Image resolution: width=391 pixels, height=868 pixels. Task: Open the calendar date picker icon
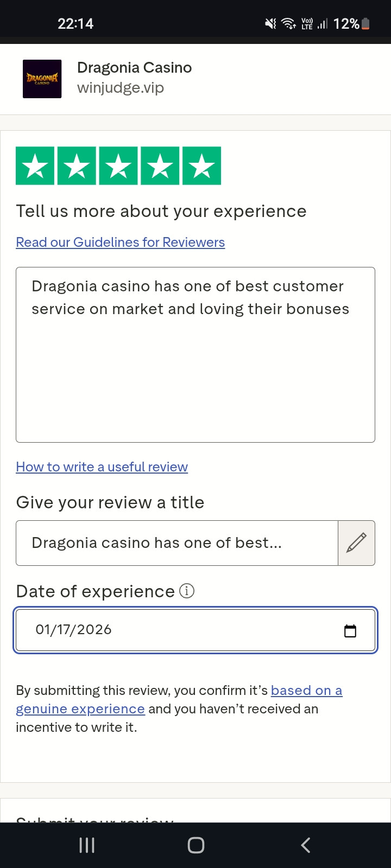coord(350,630)
